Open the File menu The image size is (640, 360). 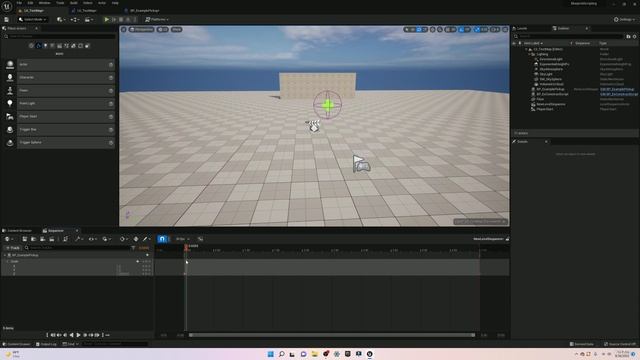click(x=19, y=3)
